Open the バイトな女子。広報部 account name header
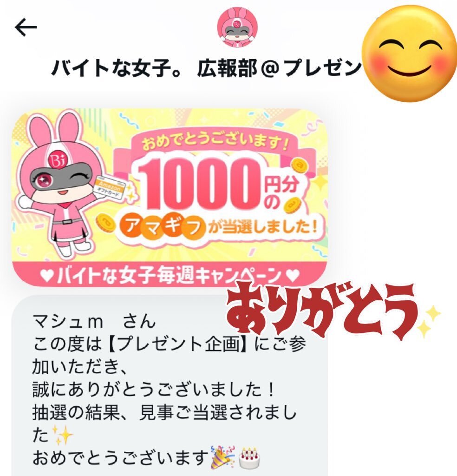Image resolution: width=457 pixels, height=476 pixels. coord(206,67)
